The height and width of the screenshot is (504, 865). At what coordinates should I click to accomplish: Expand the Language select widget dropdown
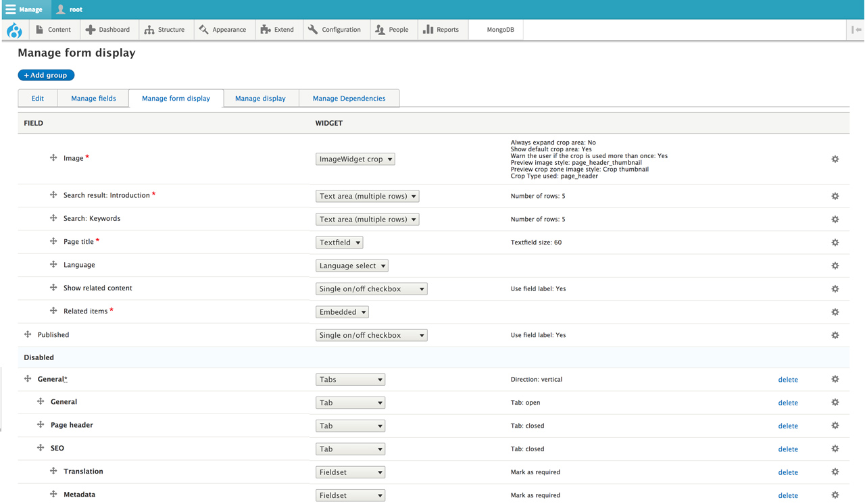[x=351, y=266]
